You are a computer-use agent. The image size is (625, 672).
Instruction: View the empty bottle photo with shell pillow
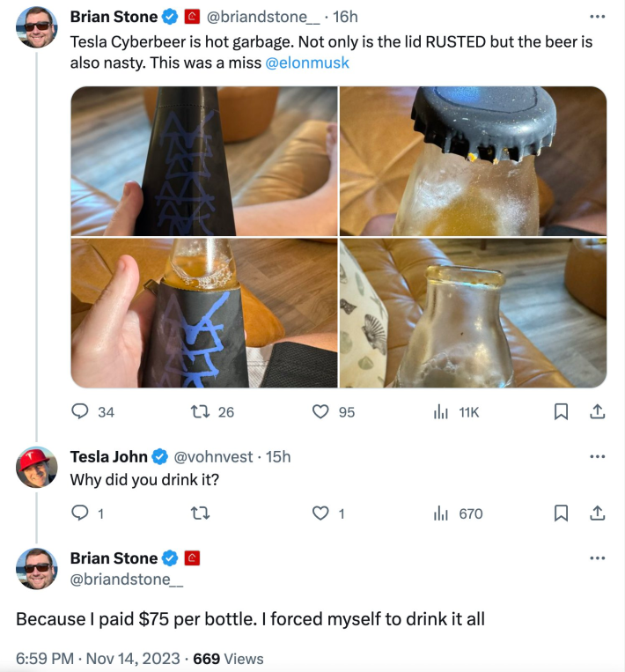click(473, 313)
